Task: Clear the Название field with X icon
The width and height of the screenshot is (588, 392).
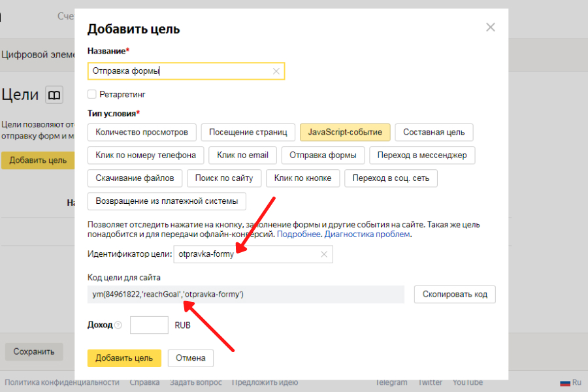Action: click(276, 71)
